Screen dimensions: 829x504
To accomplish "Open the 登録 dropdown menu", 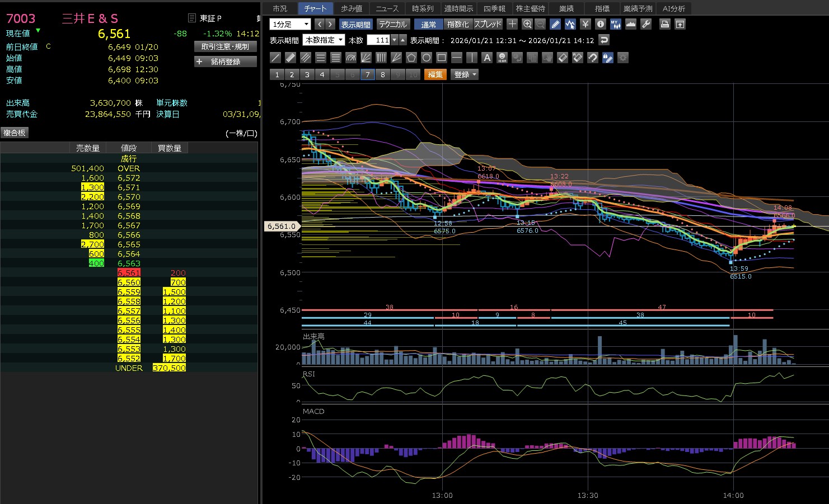I will click(465, 74).
